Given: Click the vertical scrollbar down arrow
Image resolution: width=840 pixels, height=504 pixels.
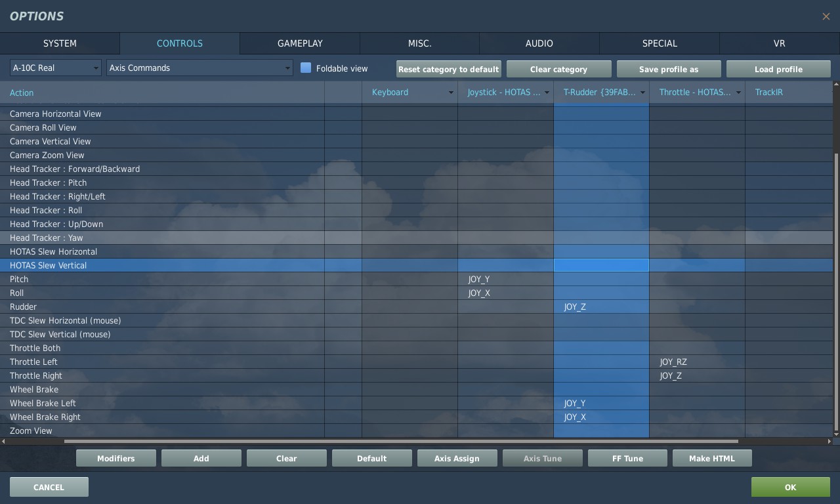Looking at the screenshot, I should click(836, 434).
